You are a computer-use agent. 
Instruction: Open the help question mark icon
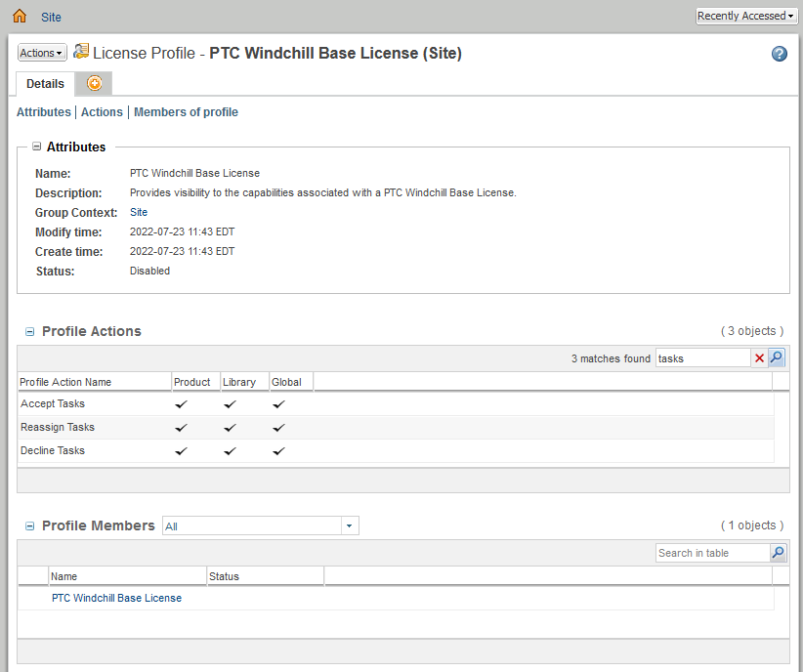coord(780,54)
